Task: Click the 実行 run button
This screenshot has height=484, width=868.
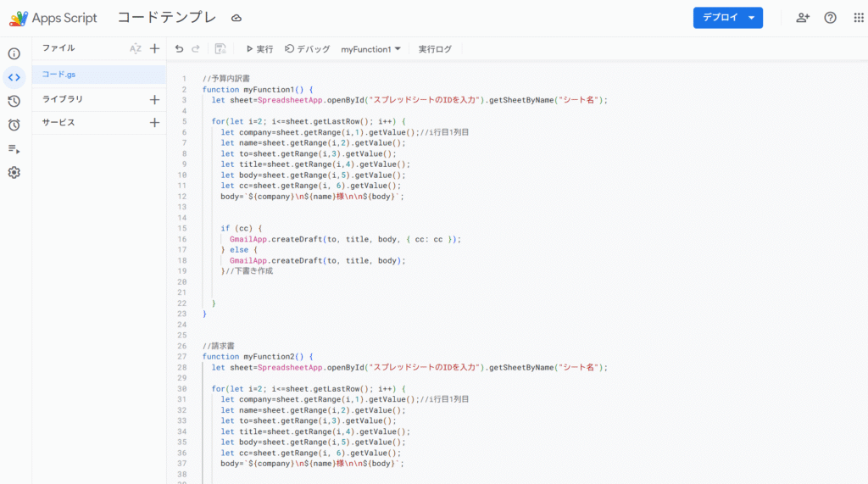Action: point(259,49)
